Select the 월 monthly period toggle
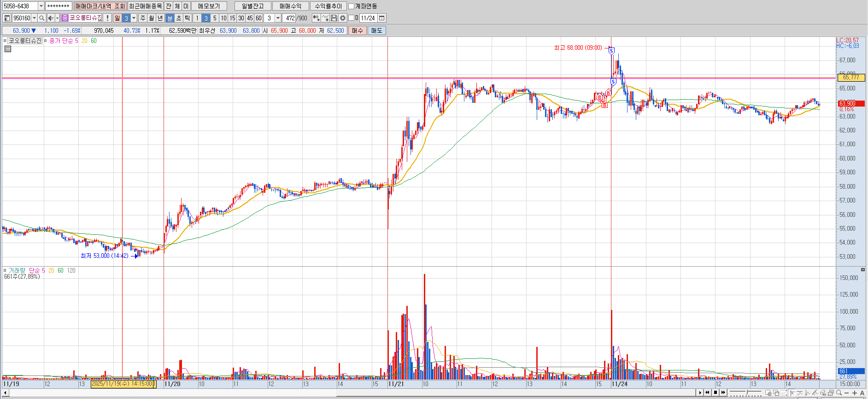Image resolution: width=868 pixels, height=399 pixels. coord(152,18)
